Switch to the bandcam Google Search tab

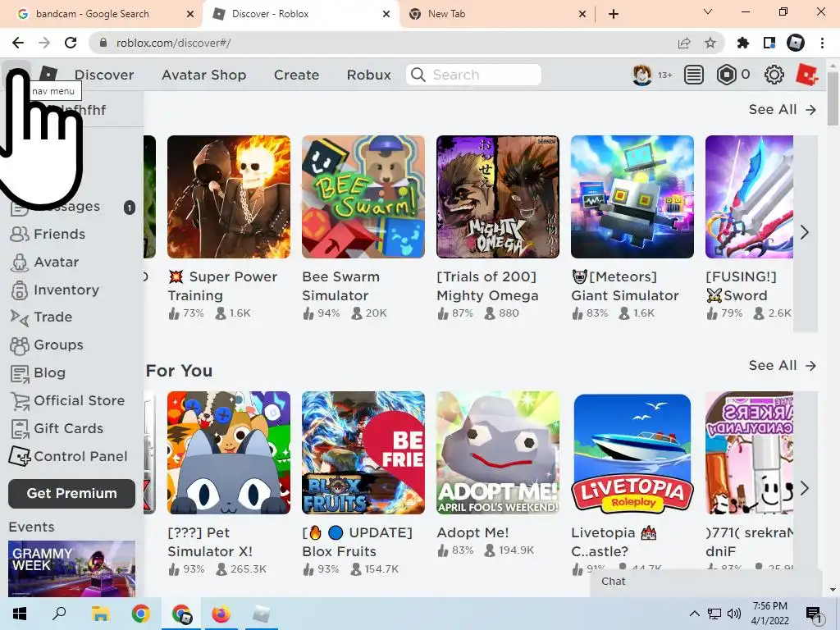[x=92, y=14]
